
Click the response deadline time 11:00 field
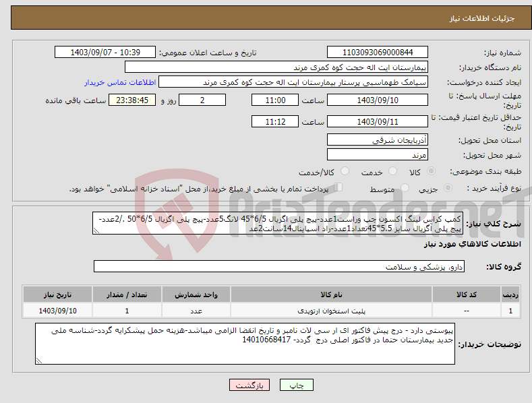pyautogui.click(x=275, y=100)
